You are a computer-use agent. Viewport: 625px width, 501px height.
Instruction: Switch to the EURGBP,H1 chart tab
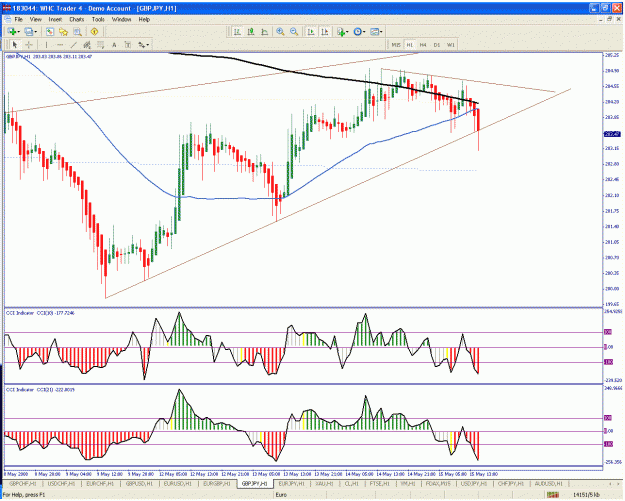point(217,483)
